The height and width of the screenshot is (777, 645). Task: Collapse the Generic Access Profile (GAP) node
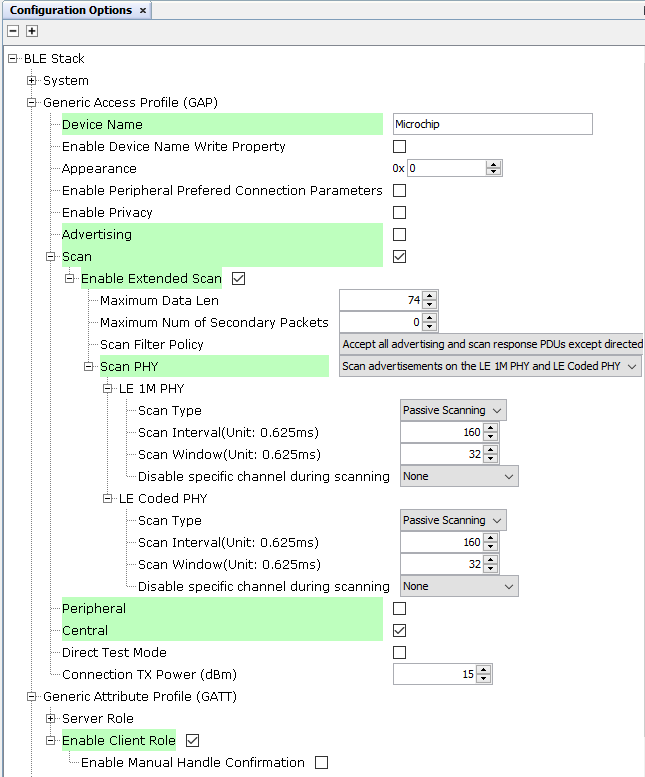point(32,102)
